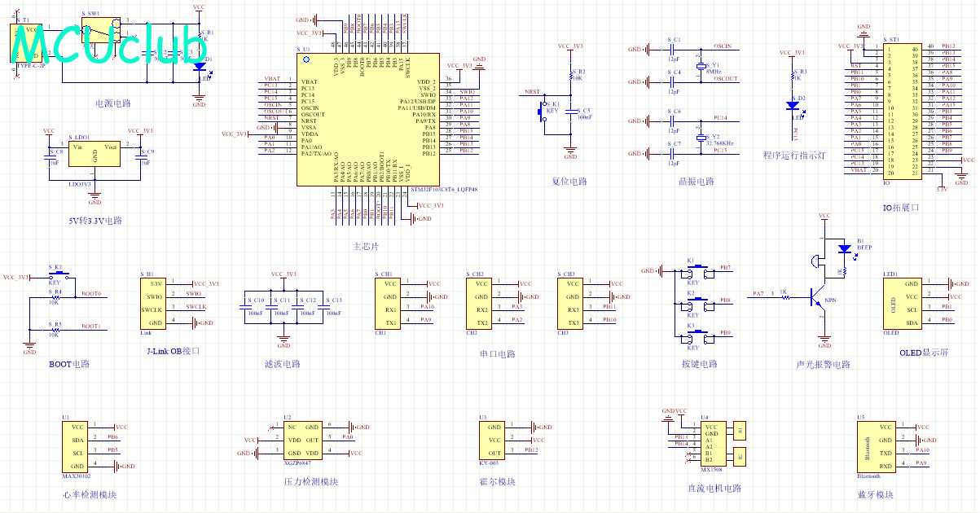The width and height of the screenshot is (980, 513).
Task: Click the 滤波电路 section label
Action: tap(283, 364)
